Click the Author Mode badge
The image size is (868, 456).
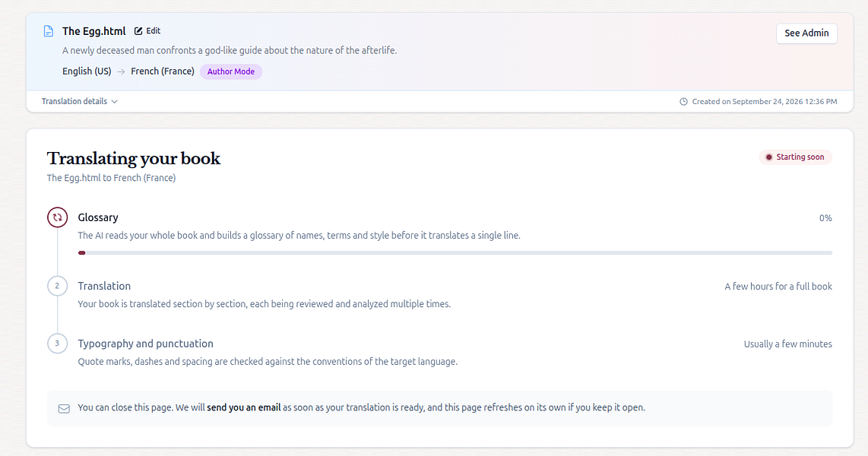231,71
